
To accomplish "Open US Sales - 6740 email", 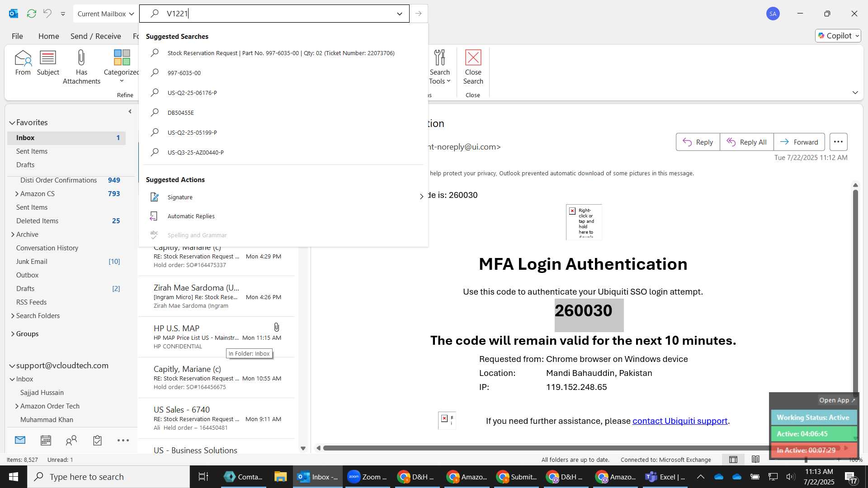I will [217, 418].
